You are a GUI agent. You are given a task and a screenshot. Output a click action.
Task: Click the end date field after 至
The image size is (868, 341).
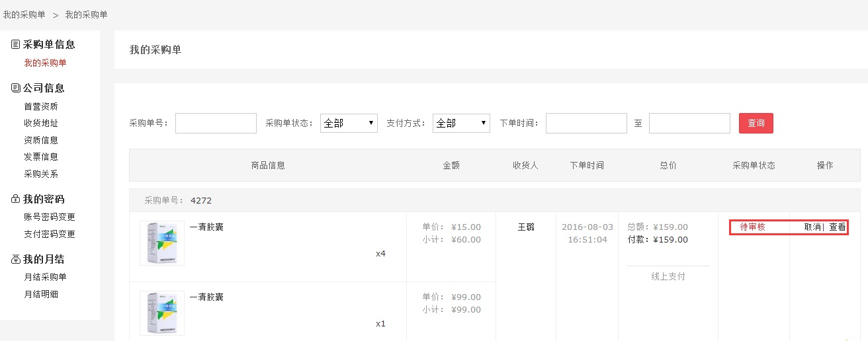pyautogui.click(x=689, y=123)
